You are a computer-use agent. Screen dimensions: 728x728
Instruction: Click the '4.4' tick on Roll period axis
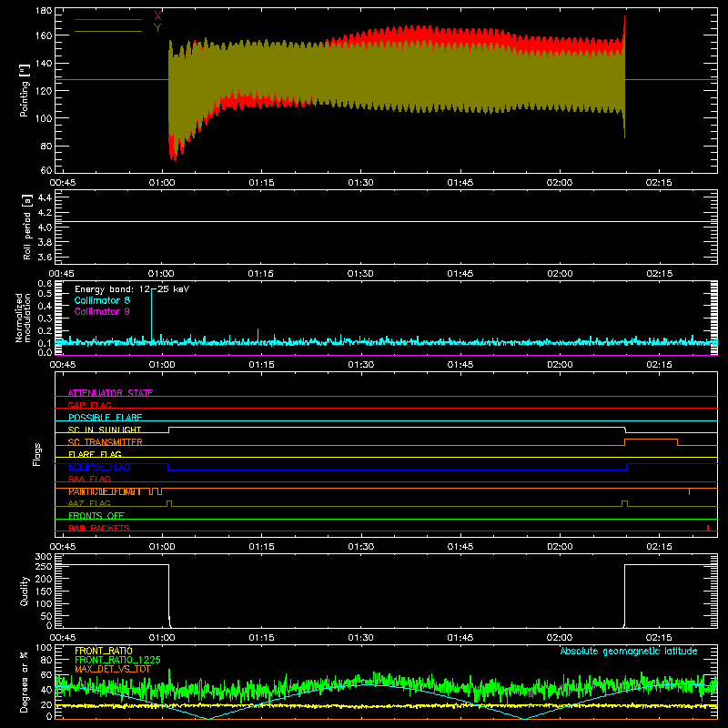[45, 197]
